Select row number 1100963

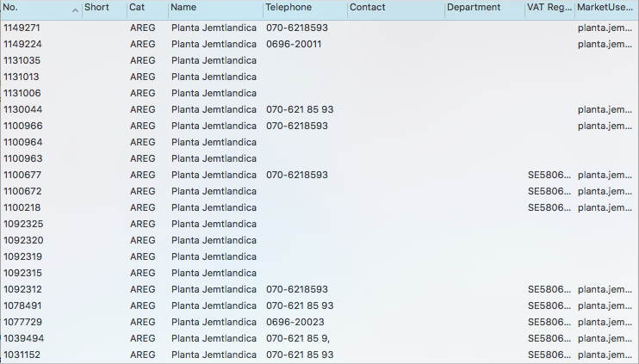(319, 158)
